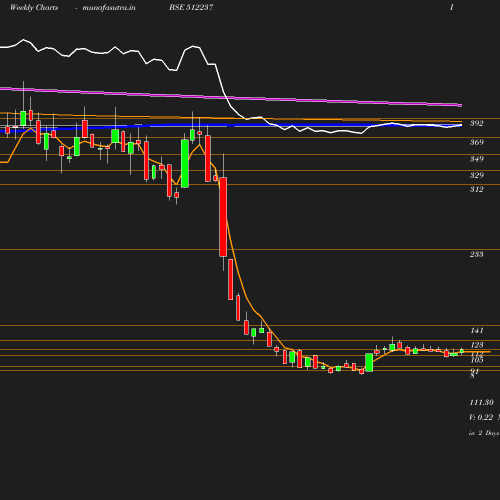Click the munafasutra.in site label
This screenshot has width=500, height=500.
click(109, 7)
